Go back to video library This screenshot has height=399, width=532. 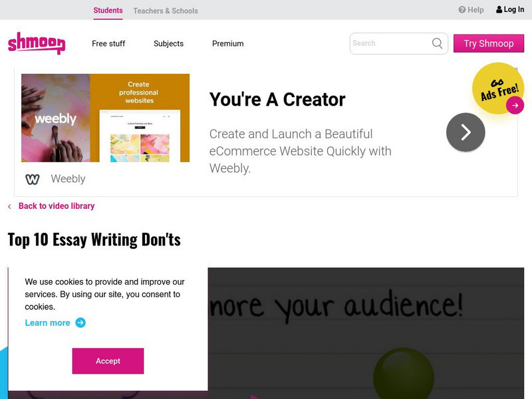coord(57,206)
